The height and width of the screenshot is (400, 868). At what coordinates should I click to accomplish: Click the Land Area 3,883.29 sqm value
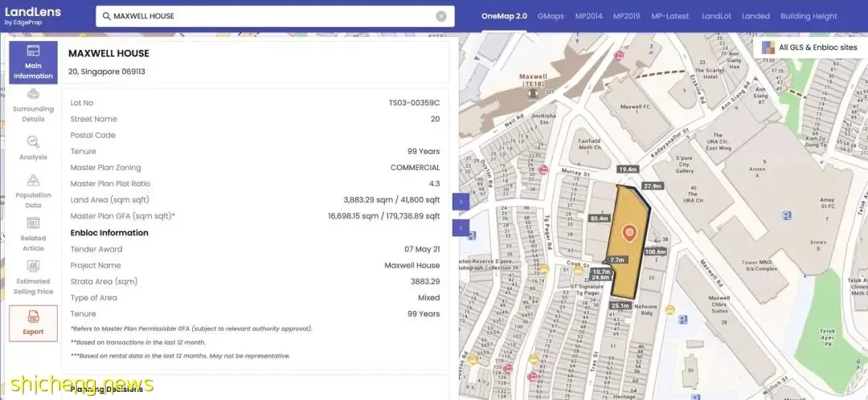click(391, 200)
